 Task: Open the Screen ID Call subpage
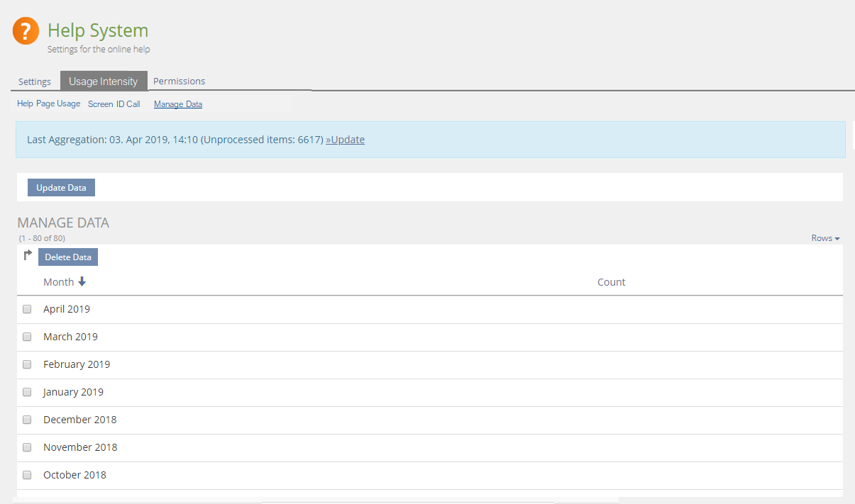click(x=114, y=104)
